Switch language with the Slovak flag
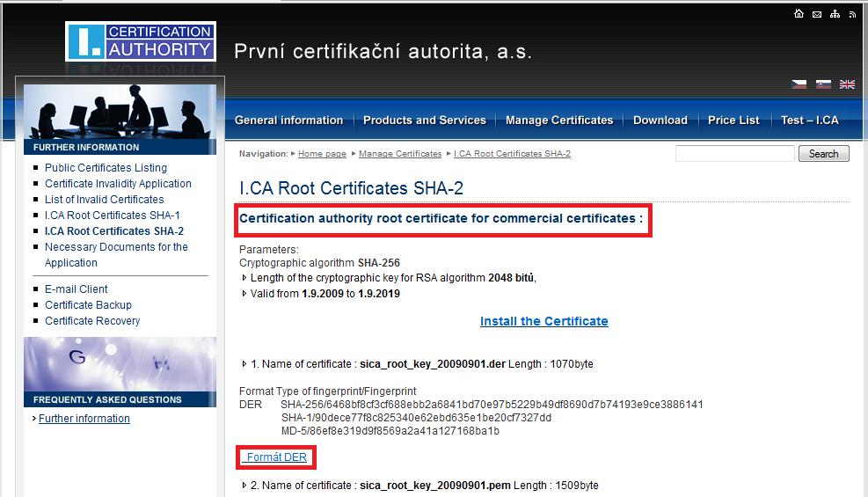This screenshot has width=868, height=497. point(823,84)
